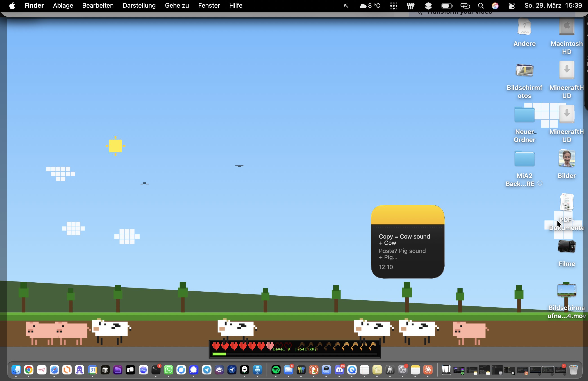This screenshot has height=381, width=588.
Task: Open the Finder menu
Action: point(34,6)
